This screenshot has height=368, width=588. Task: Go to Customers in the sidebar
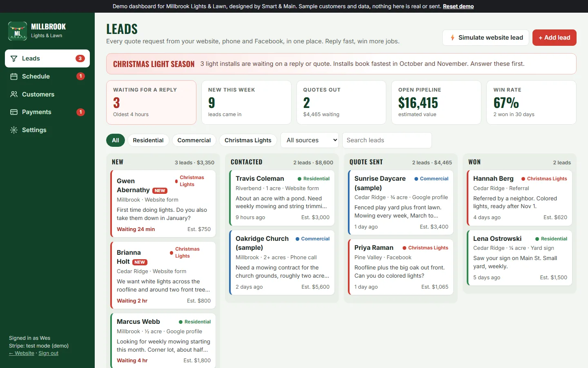[47, 94]
